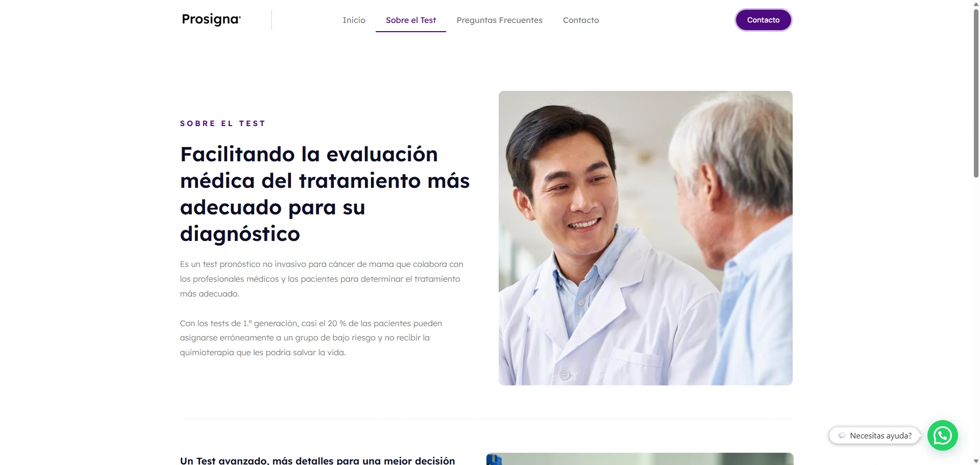
Task: Click the Contacto text link in navbar
Action: click(x=581, y=20)
